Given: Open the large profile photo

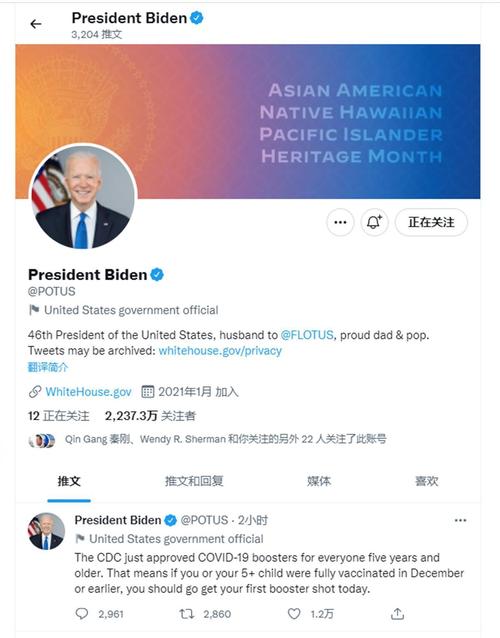Looking at the screenshot, I should coord(83,197).
